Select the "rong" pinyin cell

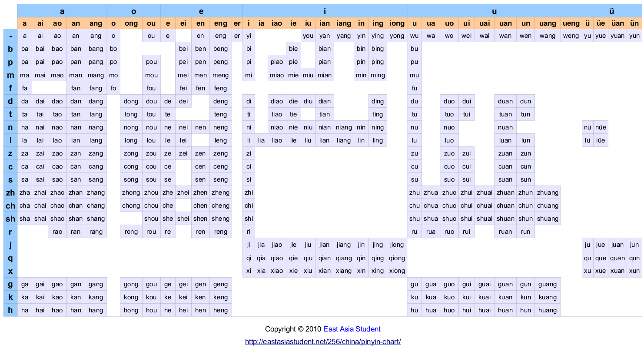[x=131, y=232]
